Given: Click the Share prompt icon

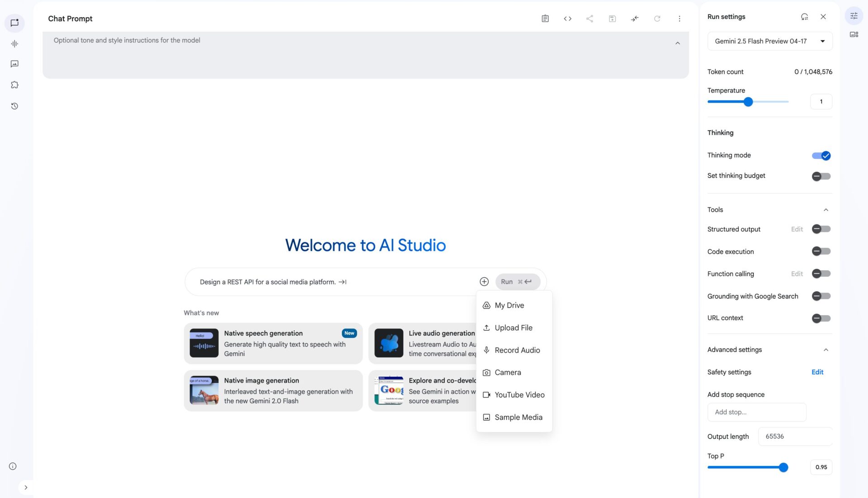Looking at the screenshot, I should 590,19.
